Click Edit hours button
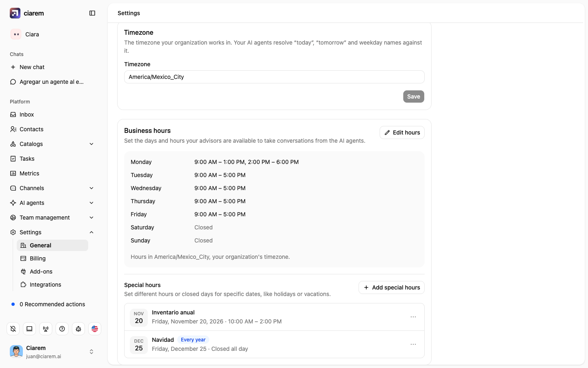This screenshot has width=588, height=368. click(402, 132)
